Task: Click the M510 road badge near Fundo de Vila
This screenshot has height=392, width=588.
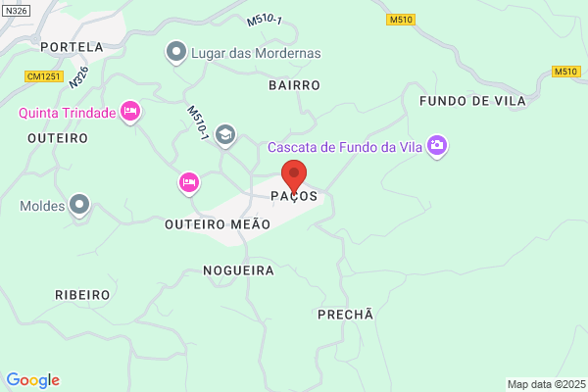Action: 566,72
